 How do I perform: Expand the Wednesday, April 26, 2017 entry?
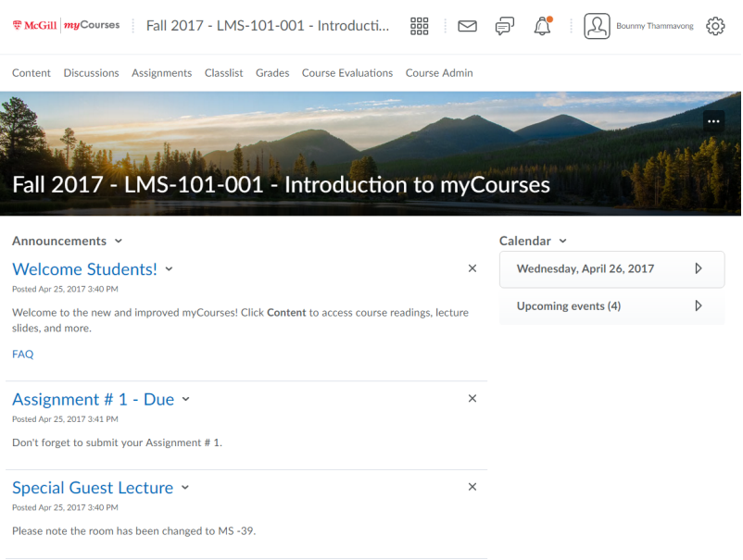[698, 268]
